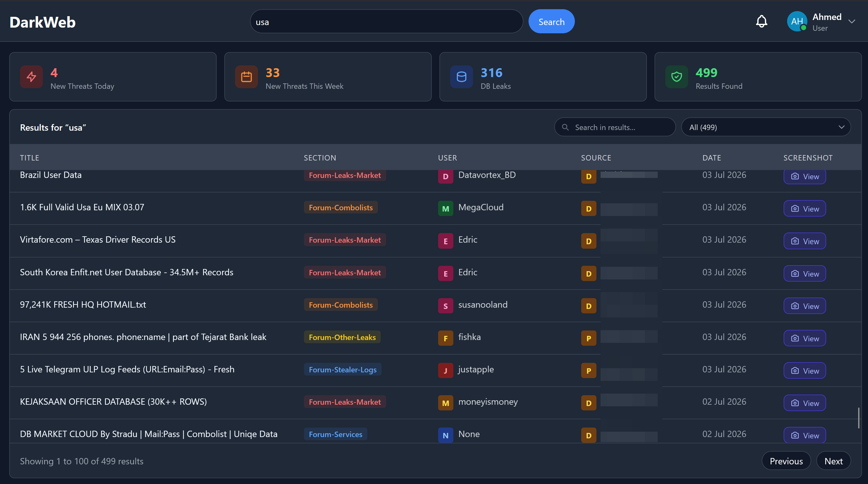This screenshot has width=868, height=484.
Task: Click the SCREENSHOT column header
Action: (x=808, y=158)
